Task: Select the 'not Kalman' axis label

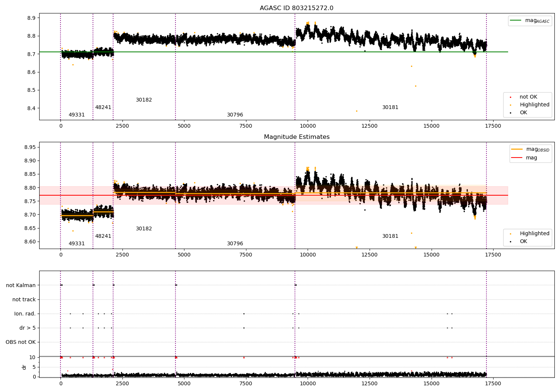Action: 21,286
